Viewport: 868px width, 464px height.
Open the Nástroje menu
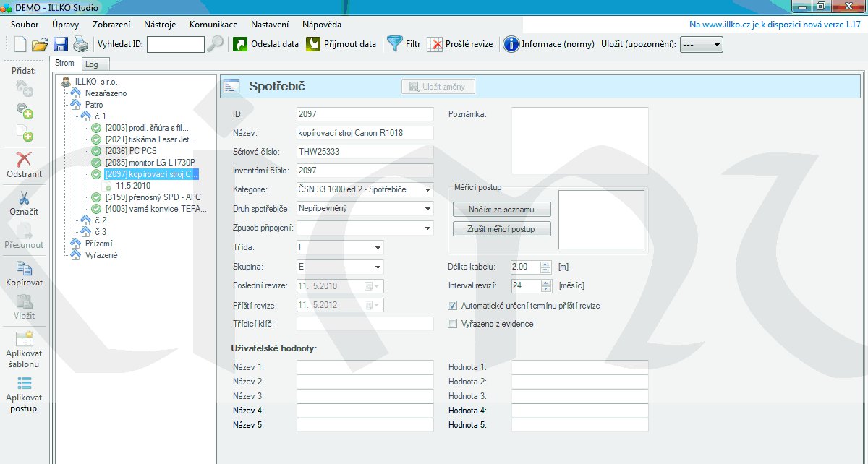[159, 25]
